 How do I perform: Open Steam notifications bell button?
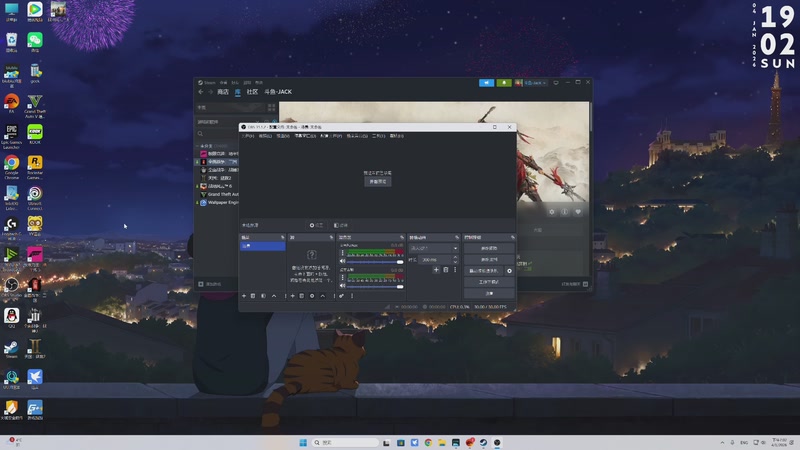tap(504, 83)
